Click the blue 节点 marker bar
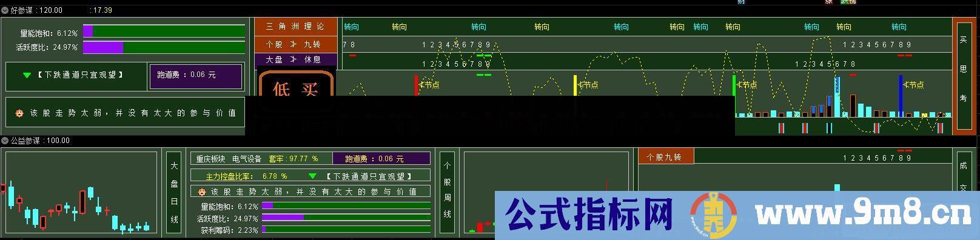The image size is (980, 240). [x=901, y=95]
